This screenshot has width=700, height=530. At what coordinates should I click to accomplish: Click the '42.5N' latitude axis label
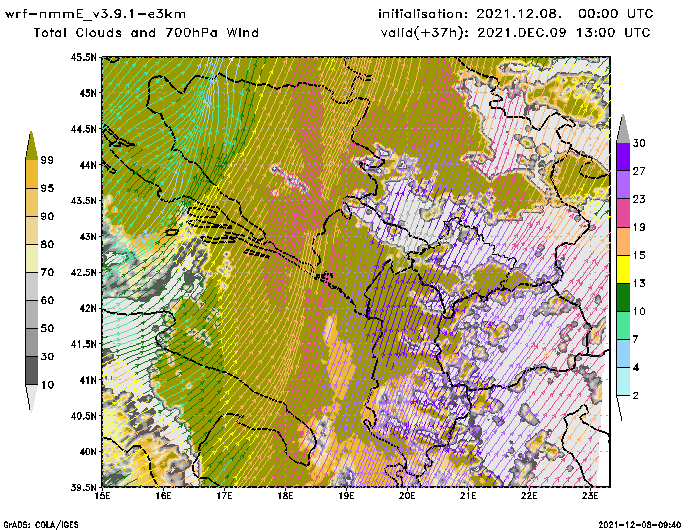(x=83, y=272)
